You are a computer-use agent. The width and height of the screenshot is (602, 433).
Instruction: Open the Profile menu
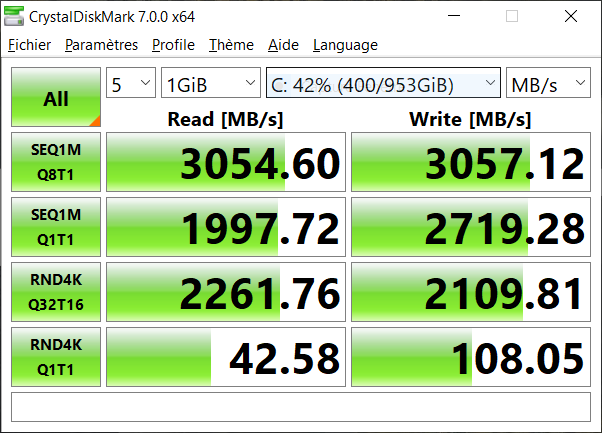pos(173,45)
